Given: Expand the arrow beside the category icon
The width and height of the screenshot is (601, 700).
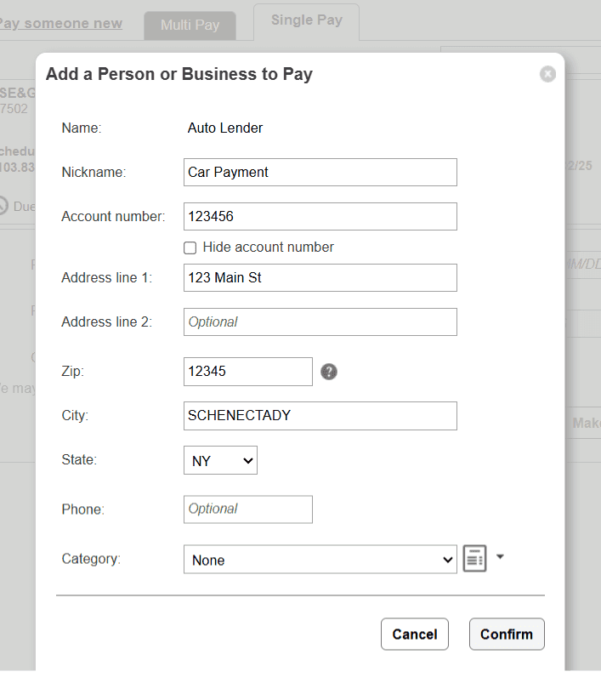Looking at the screenshot, I should pyautogui.click(x=500, y=556).
